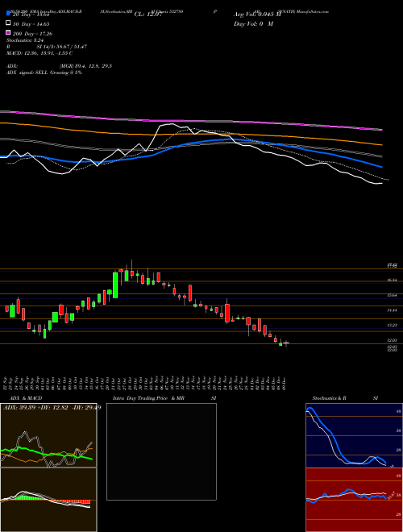Open the ADX line chart panel

(48, 435)
